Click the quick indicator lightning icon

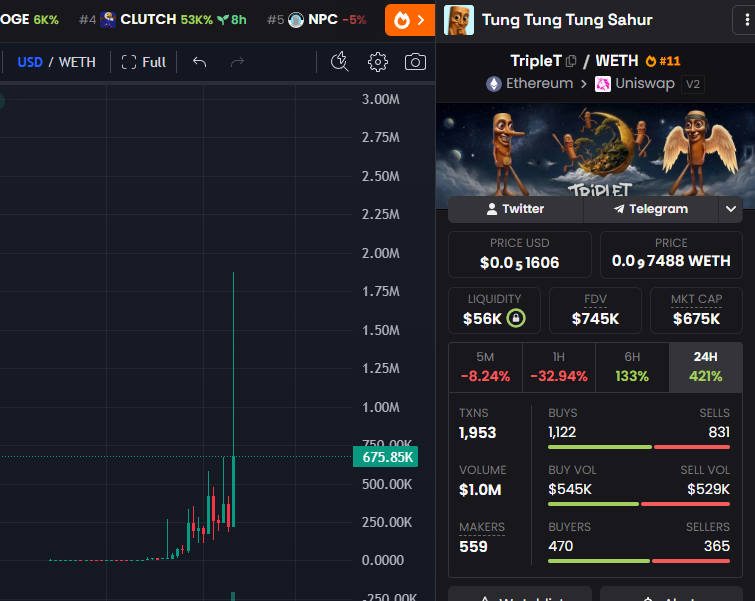point(339,62)
